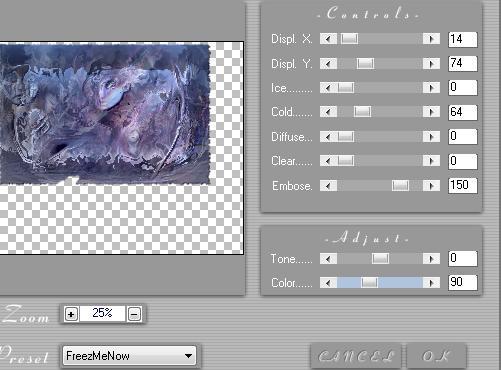Increase Ice value with right arrow
501x370 pixels.
(x=431, y=88)
